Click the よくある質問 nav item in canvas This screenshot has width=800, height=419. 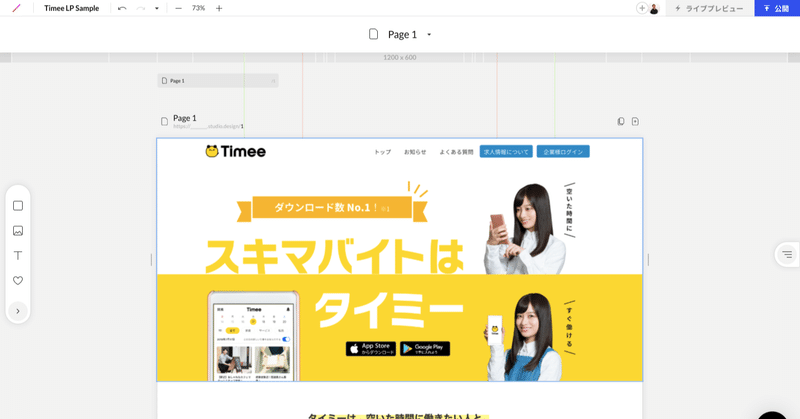coord(456,152)
